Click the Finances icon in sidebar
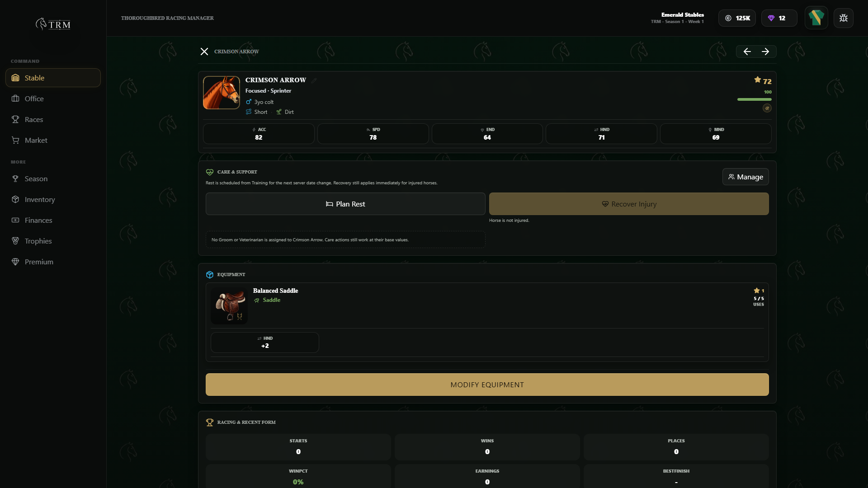868x488 pixels. point(15,220)
